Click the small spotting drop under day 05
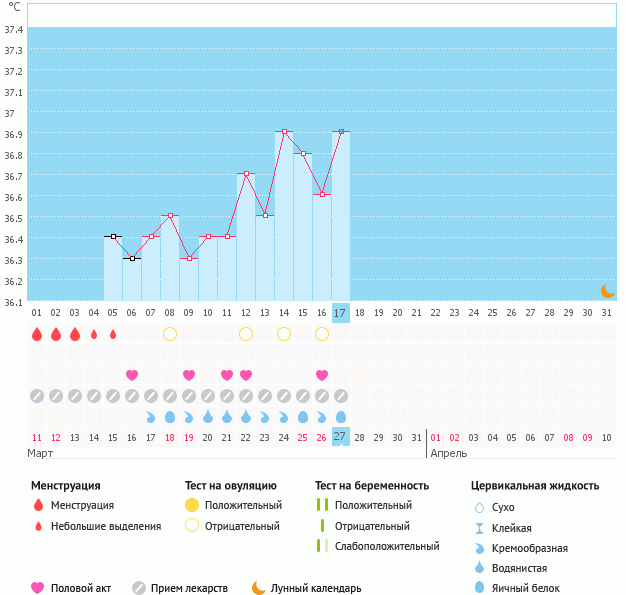 (x=113, y=334)
